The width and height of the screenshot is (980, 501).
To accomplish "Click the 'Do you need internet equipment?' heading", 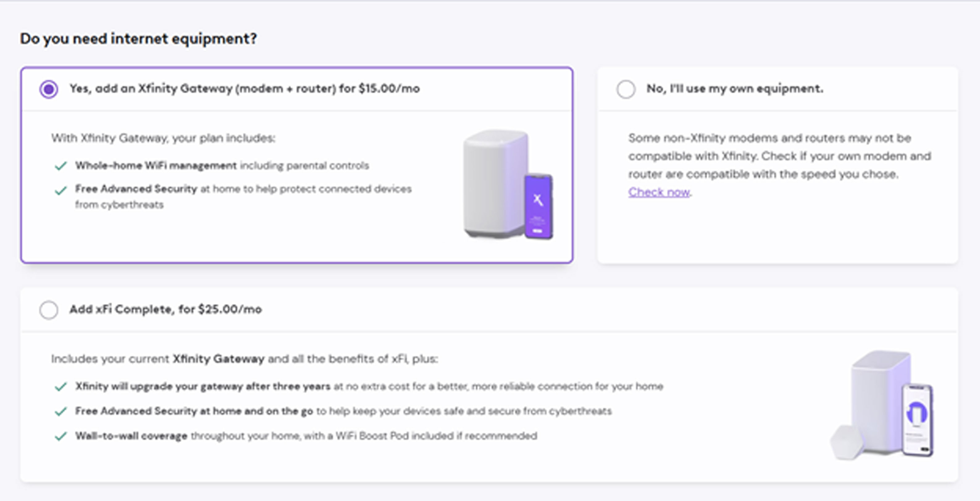I will pyautogui.click(x=138, y=38).
